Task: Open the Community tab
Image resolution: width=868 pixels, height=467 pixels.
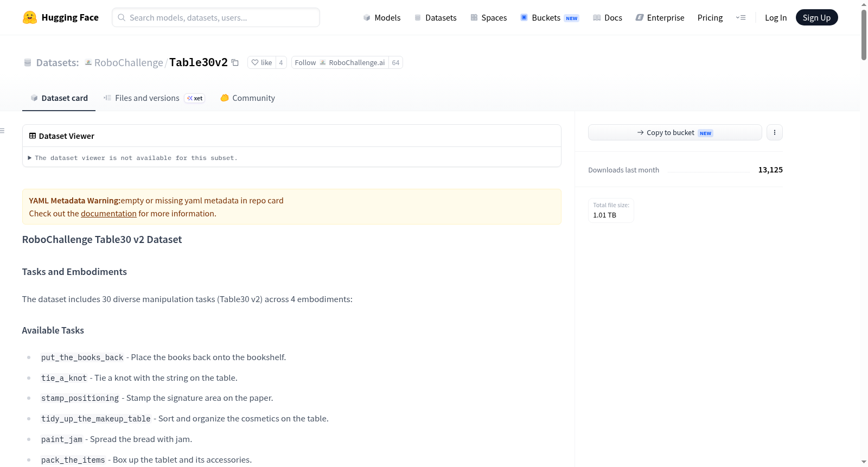Action: pos(247,98)
